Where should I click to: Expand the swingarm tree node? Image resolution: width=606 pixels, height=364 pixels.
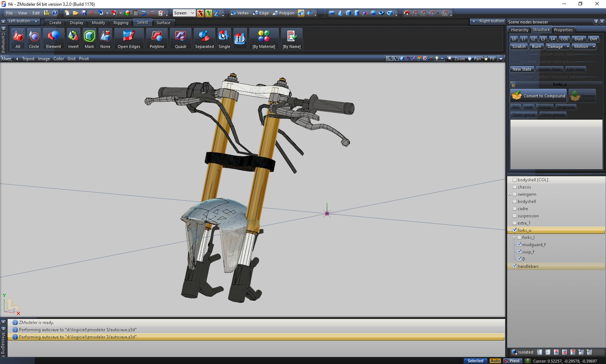[x=510, y=194]
